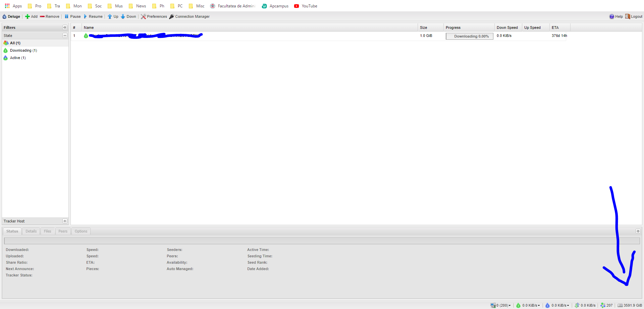This screenshot has width=644, height=309.
Task: Switch to the Status tab
Action: coord(12,231)
